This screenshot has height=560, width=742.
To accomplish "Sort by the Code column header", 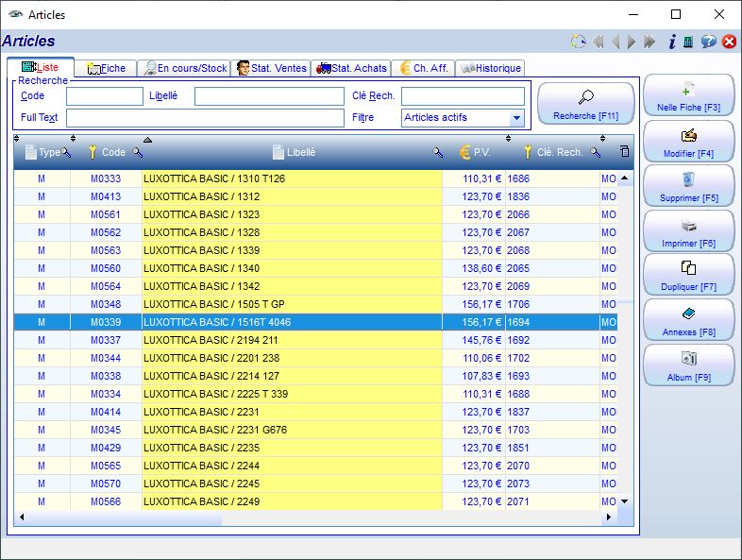I will pos(113,152).
